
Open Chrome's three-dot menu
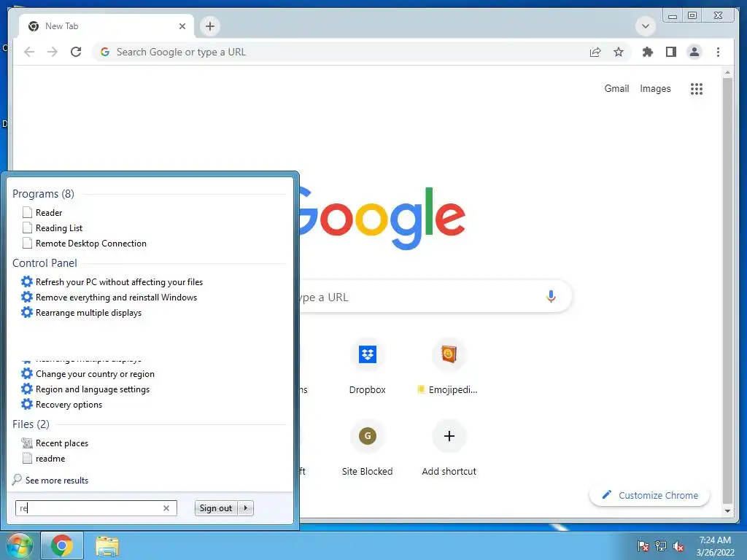718,52
